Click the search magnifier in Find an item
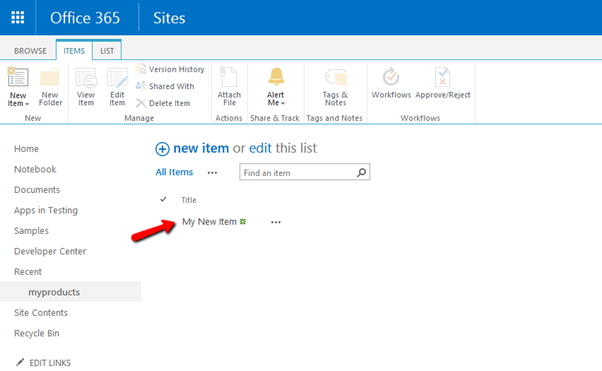This screenshot has height=371, width=602. point(361,172)
